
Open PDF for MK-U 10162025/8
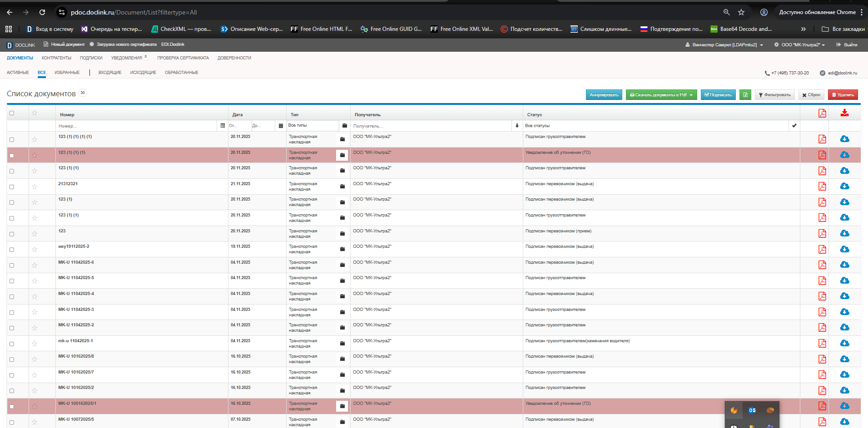tap(822, 359)
